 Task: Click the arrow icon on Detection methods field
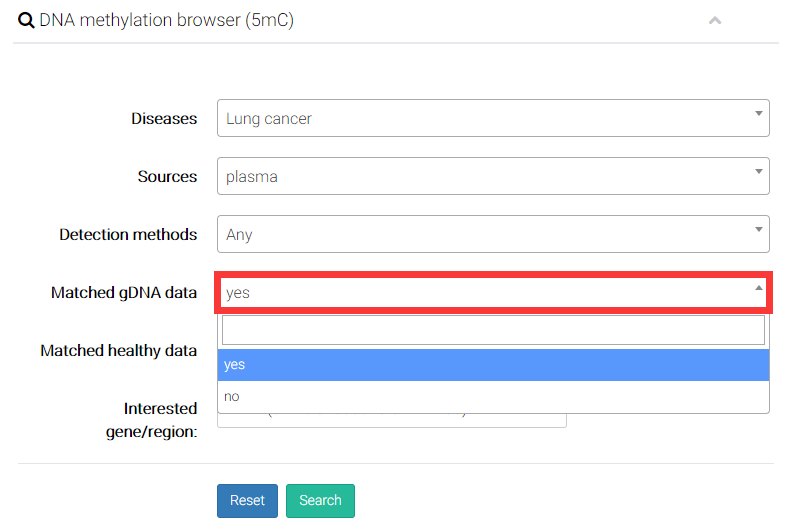coord(758,229)
